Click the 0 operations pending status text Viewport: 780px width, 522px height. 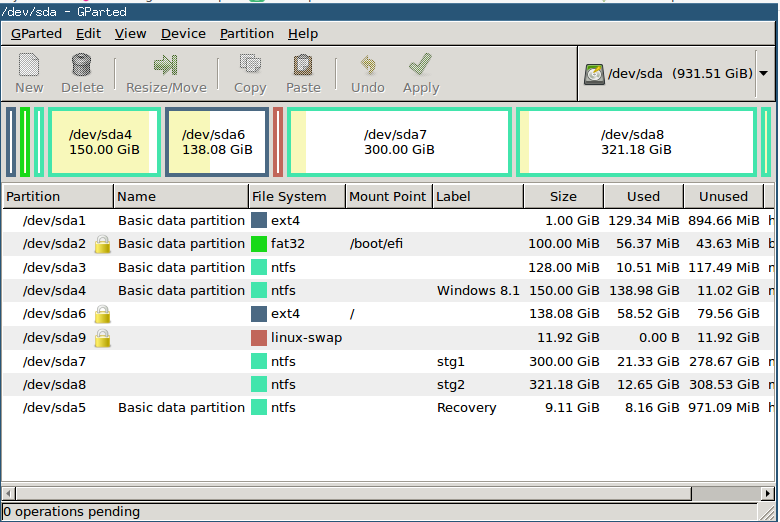72,512
